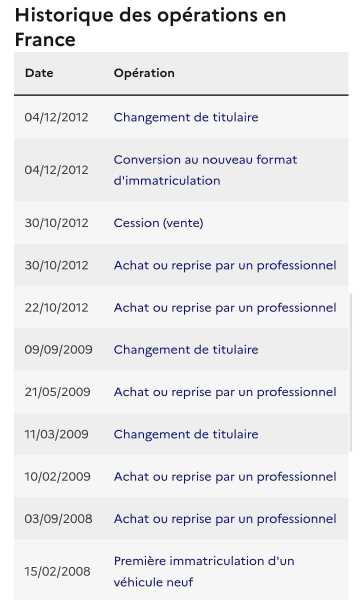Open Première immatriculation d'un véhicule neuf

point(204,572)
